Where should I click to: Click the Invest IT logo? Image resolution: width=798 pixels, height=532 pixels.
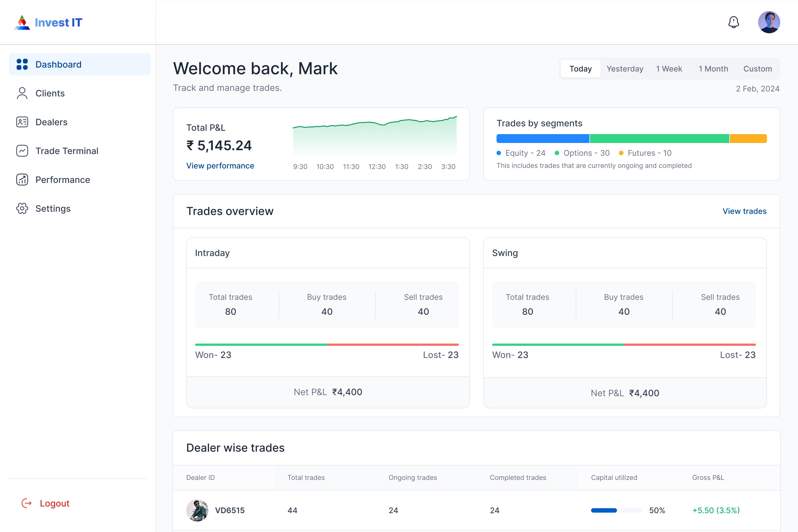[x=48, y=22]
